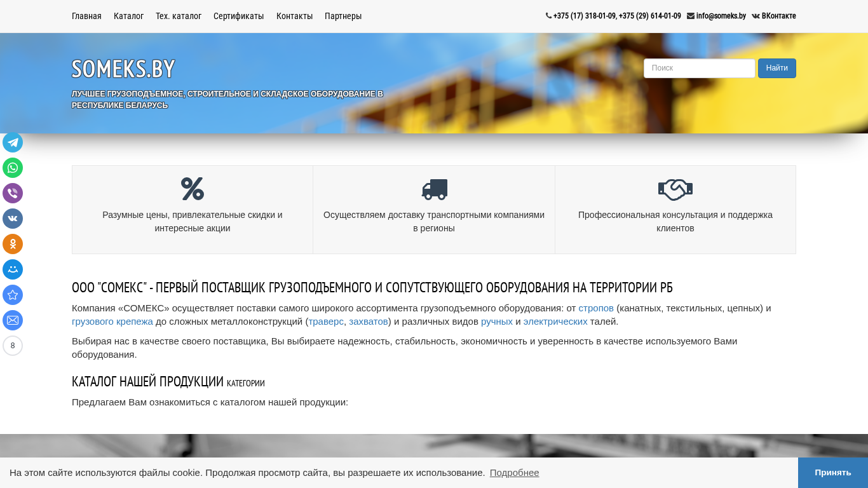Click the share counter showing 8
The width and height of the screenshot is (868, 488).
13,346
